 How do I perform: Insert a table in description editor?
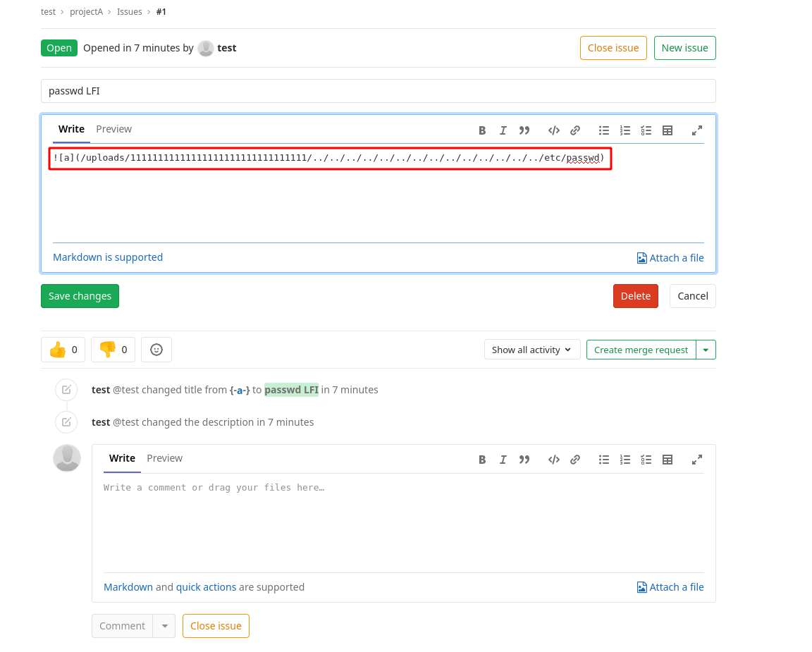point(668,130)
